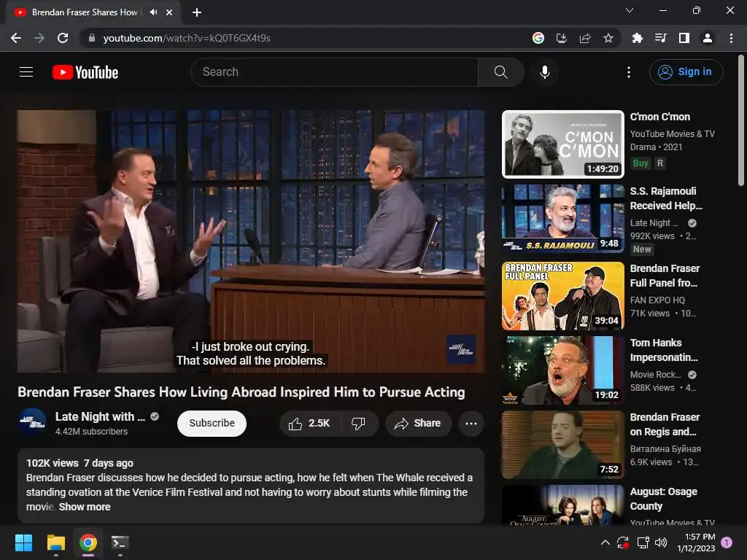Dislike the video with thumbs down
The width and height of the screenshot is (747, 560).
[359, 424]
